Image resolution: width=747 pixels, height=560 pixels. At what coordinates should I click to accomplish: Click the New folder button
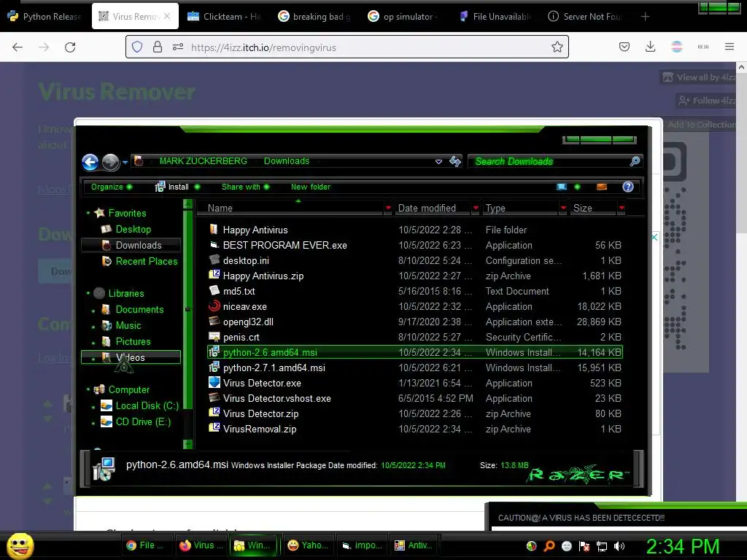coord(311,187)
